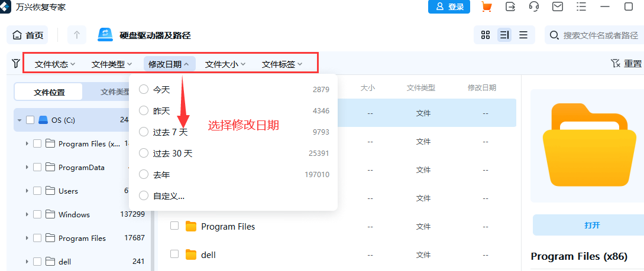Expand the ProgramData tree node
This screenshot has width=644, height=271.
tap(27, 167)
